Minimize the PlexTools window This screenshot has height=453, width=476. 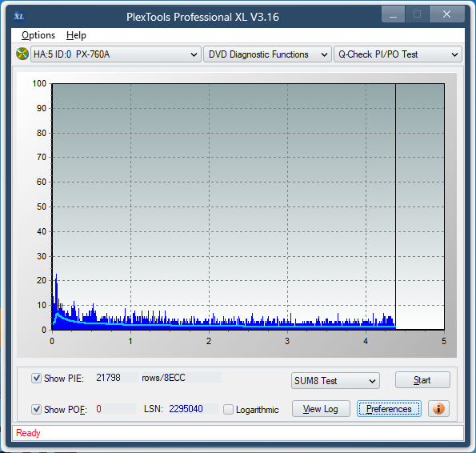coord(393,14)
